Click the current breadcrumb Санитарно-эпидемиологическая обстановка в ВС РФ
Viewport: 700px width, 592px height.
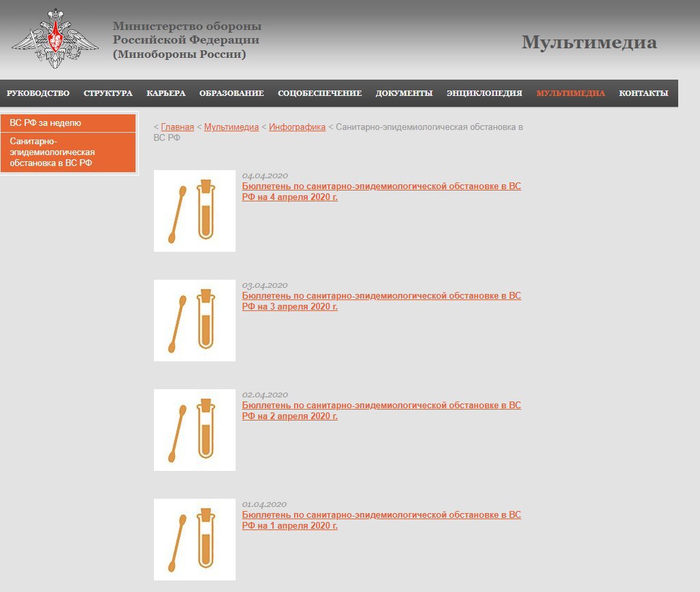coord(338,133)
